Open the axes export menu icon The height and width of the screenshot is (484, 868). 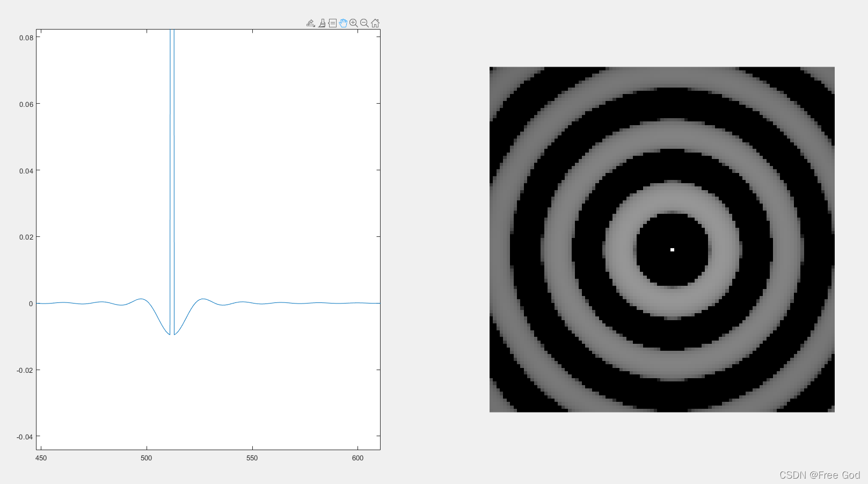[x=310, y=23]
